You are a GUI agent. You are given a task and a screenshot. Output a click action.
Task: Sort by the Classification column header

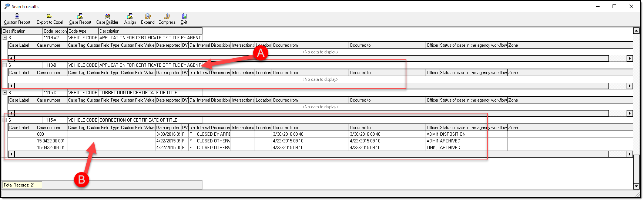(22, 31)
